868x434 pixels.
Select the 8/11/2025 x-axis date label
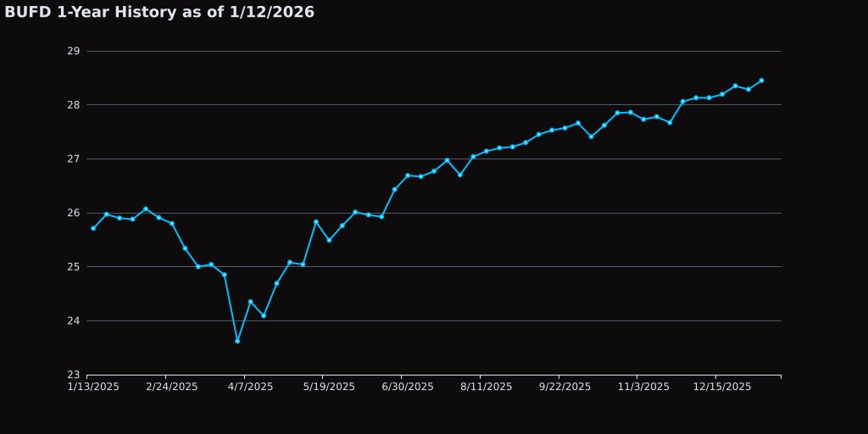tap(487, 387)
